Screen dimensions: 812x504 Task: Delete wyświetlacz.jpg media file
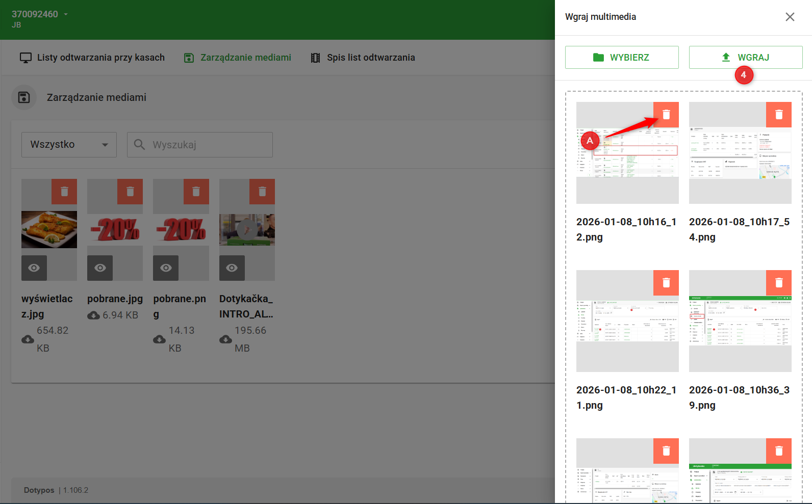click(64, 192)
